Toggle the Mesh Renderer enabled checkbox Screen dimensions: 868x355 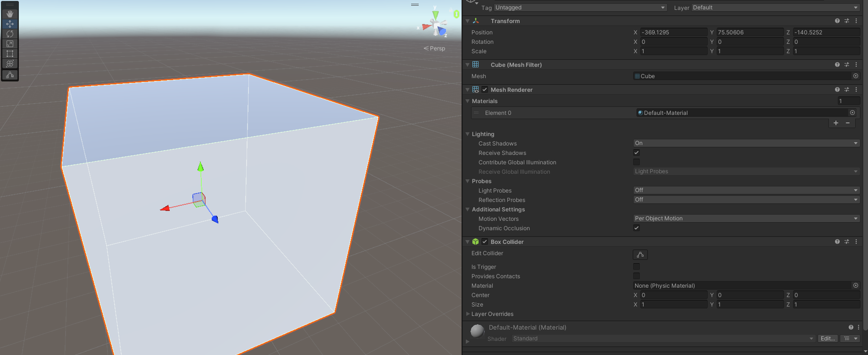coord(485,89)
